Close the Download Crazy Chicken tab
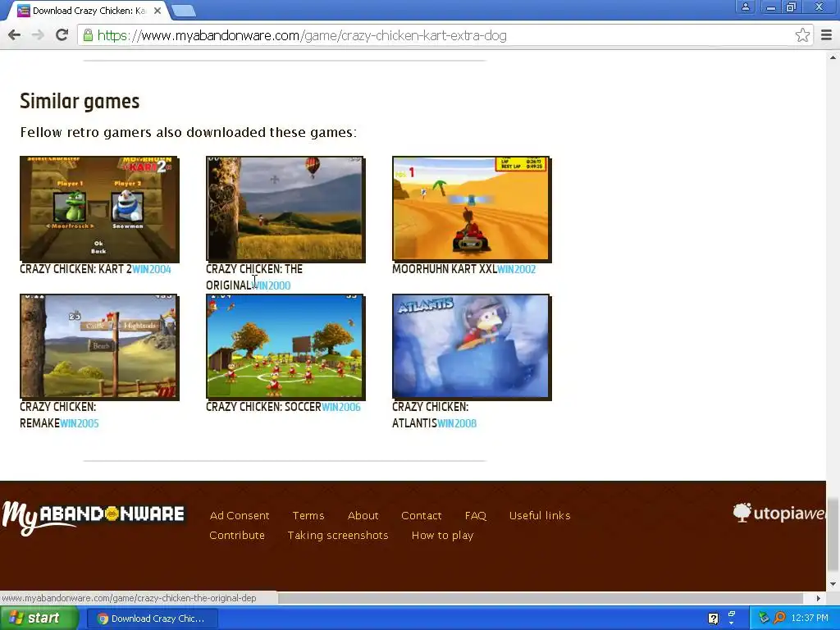 click(x=157, y=10)
